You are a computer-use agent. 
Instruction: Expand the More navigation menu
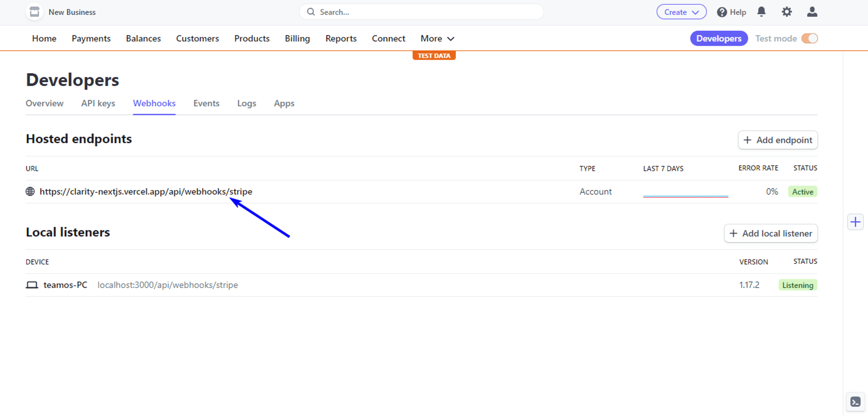tap(437, 39)
